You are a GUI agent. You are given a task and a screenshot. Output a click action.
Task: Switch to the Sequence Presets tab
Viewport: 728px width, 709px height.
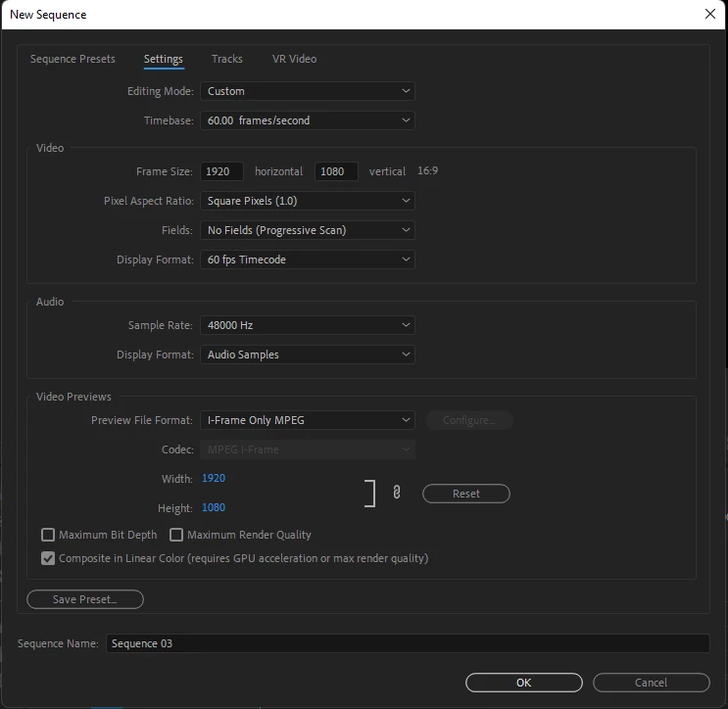[x=73, y=59]
